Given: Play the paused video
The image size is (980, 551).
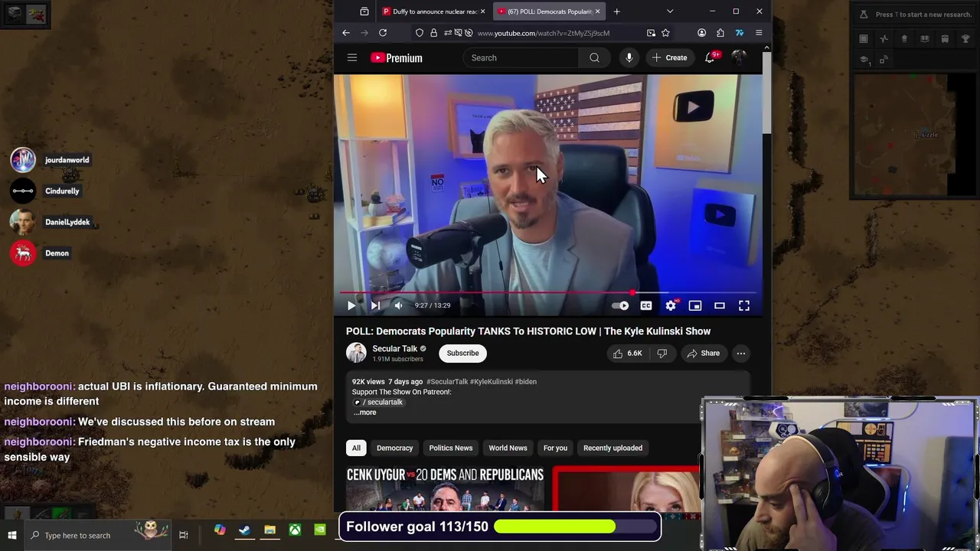Looking at the screenshot, I should click(351, 305).
